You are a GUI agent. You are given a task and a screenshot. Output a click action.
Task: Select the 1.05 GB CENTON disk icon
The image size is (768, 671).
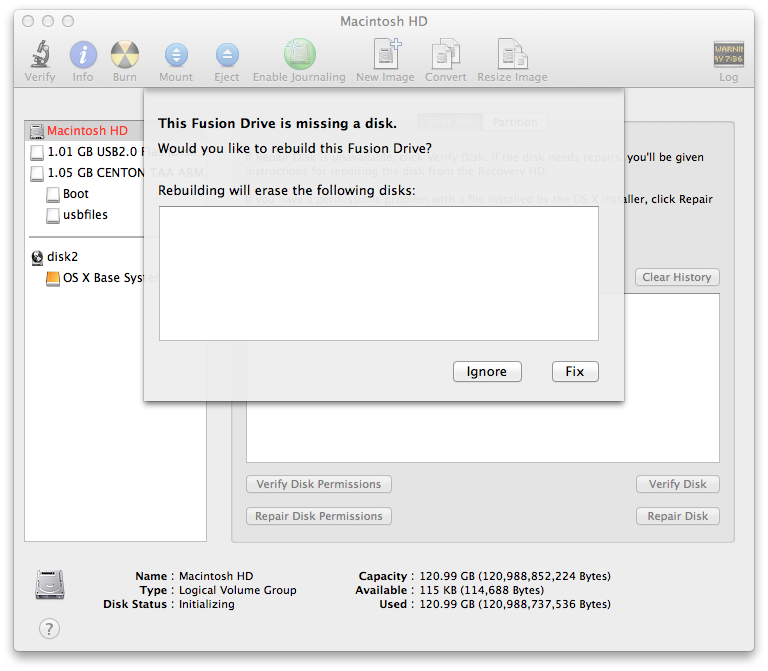[37, 173]
